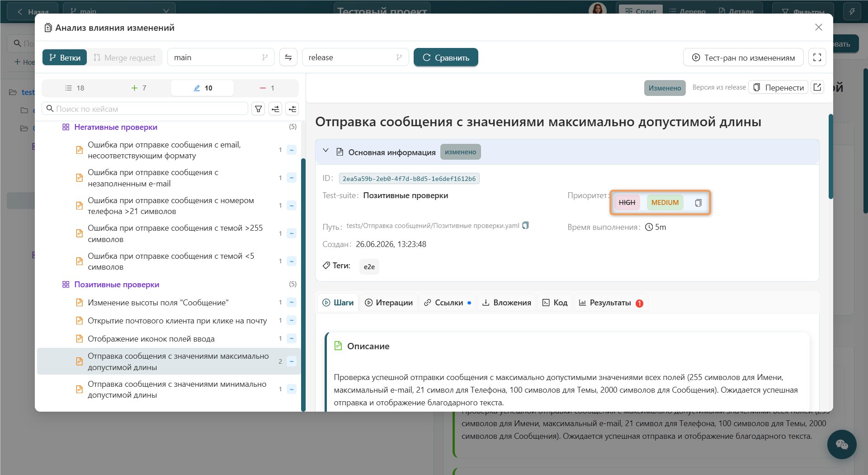Click the user avatar in the top bar
Screen dimensions: 868x475
coord(597,9)
